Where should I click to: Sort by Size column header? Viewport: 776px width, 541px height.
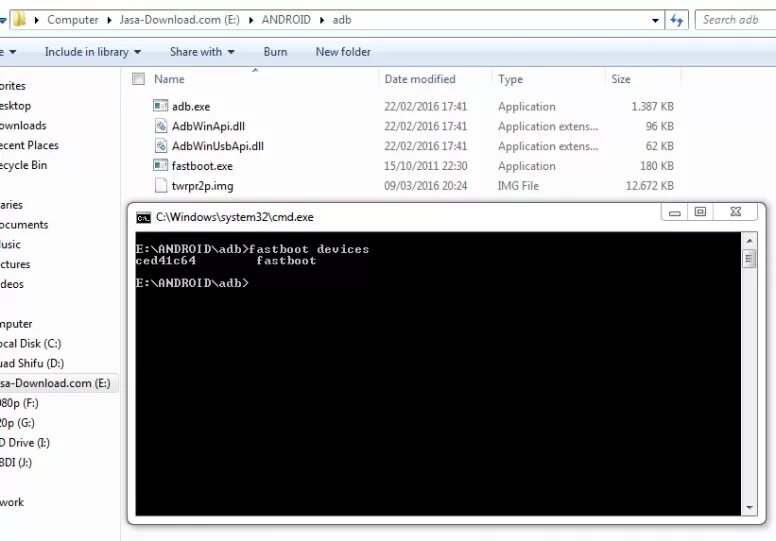pos(621,79)
